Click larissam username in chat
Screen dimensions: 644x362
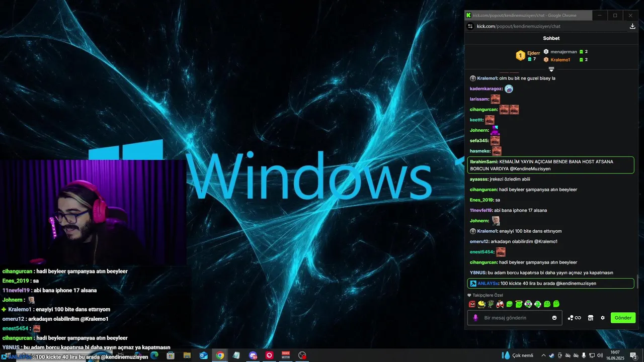coord(479,99)
